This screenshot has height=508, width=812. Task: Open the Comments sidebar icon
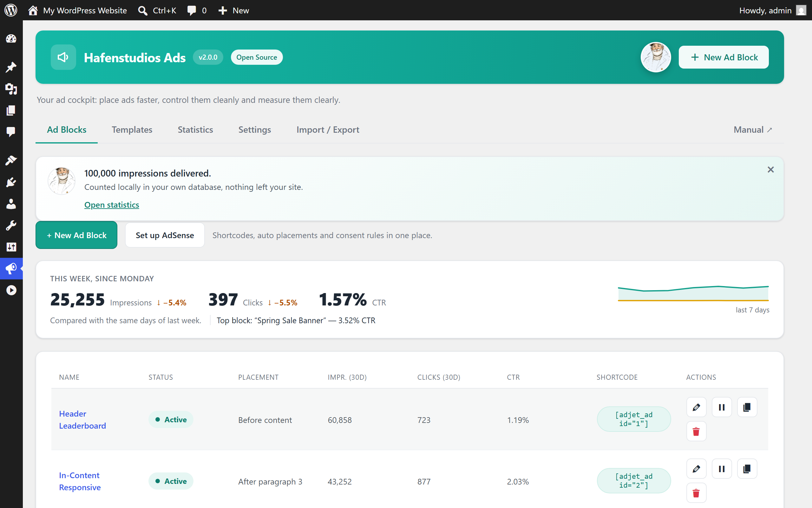11,132
